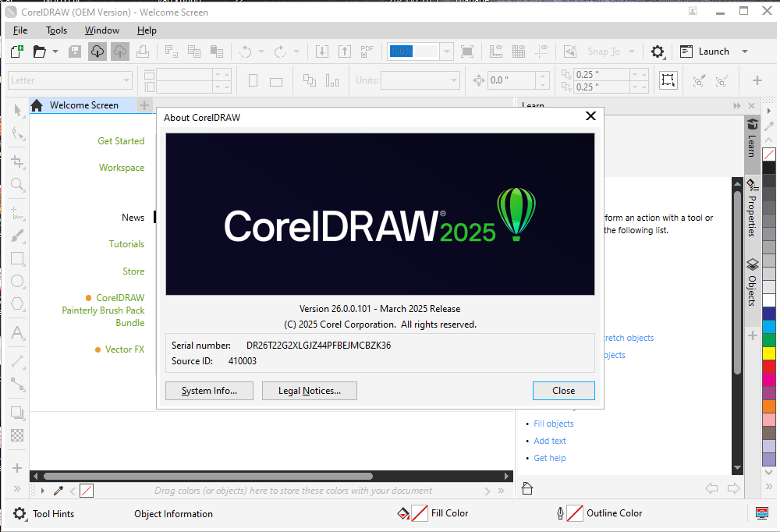
Task: Toggle Show rulers icon
Action: tap(496, 51)
